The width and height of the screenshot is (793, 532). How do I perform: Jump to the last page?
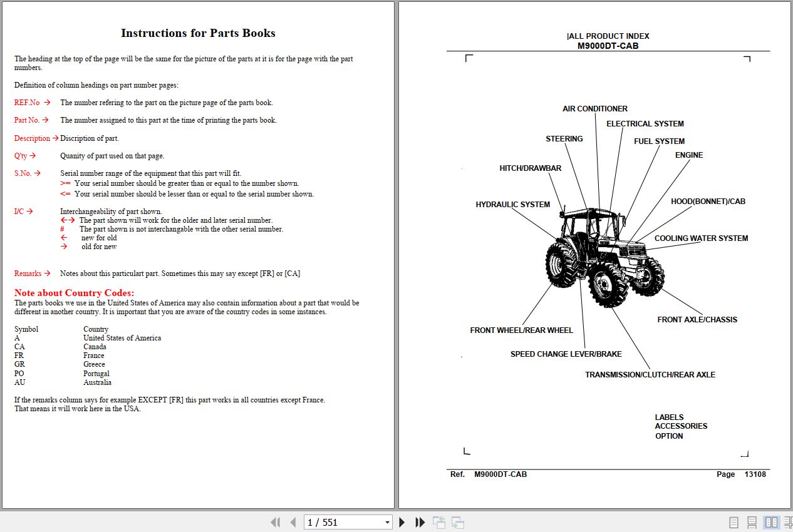click(x=420, y=521)
